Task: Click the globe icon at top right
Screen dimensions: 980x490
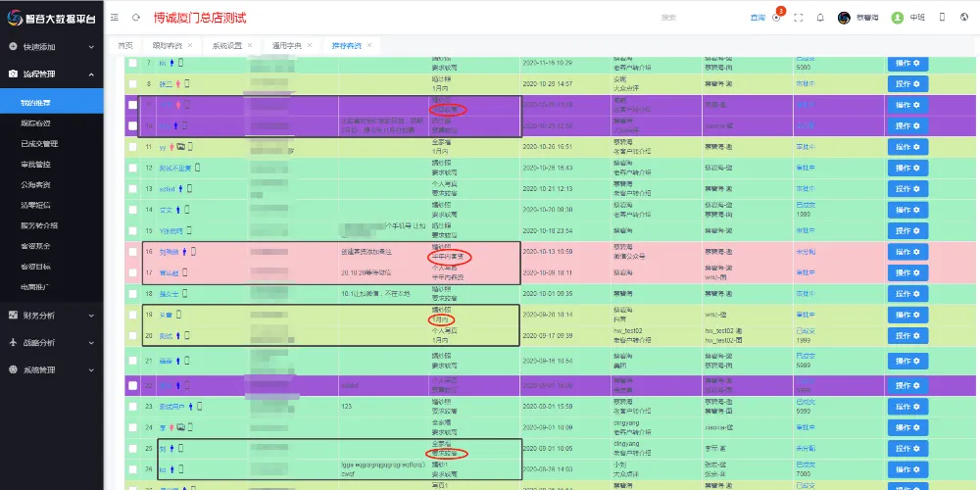Action: pos(962,18)
